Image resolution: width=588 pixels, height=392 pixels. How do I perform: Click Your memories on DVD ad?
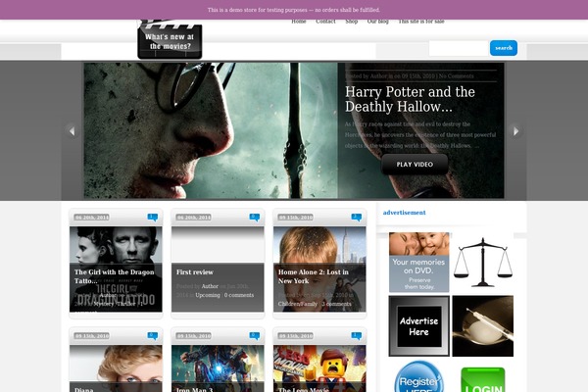(418, 263)
